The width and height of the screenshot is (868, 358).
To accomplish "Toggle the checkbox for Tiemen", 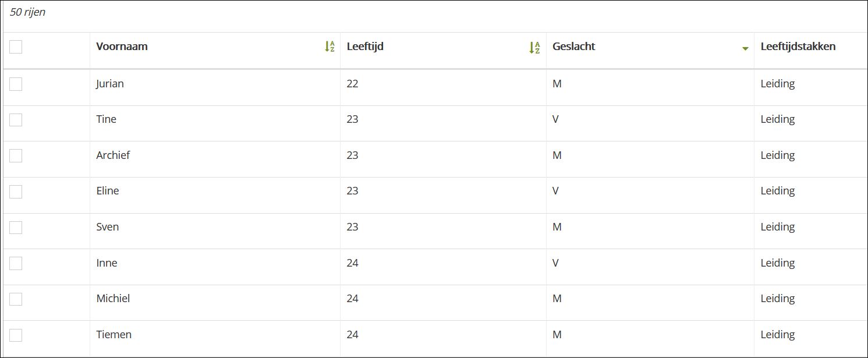I will tap(16, 335).
